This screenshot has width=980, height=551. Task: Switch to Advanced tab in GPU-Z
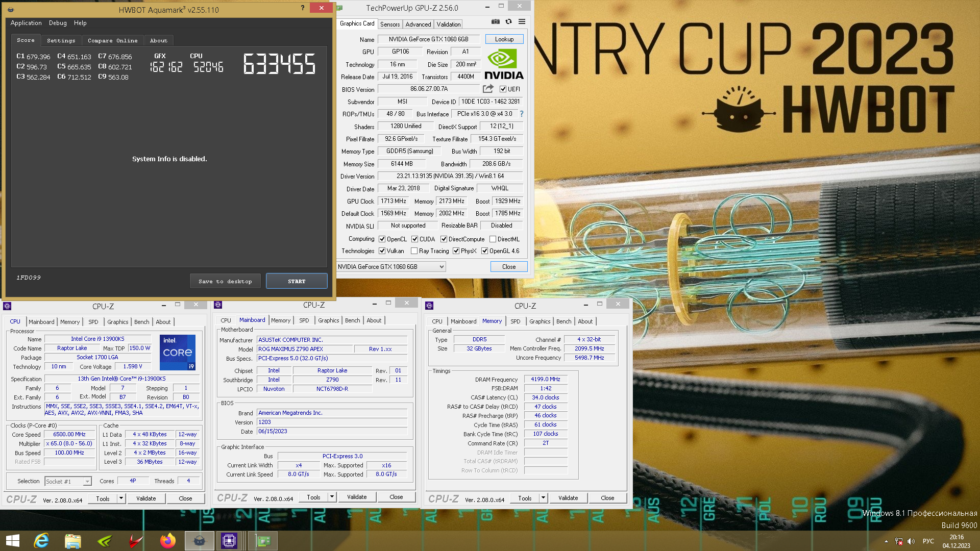pos(418,24)
